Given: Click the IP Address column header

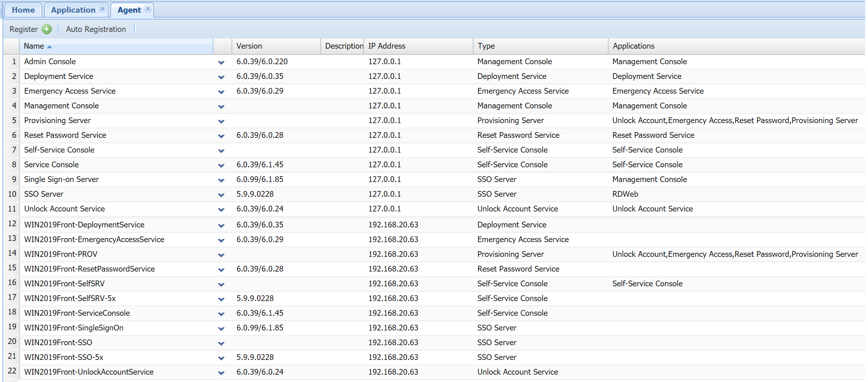Looking at the screenshot, I should (387, 46).
